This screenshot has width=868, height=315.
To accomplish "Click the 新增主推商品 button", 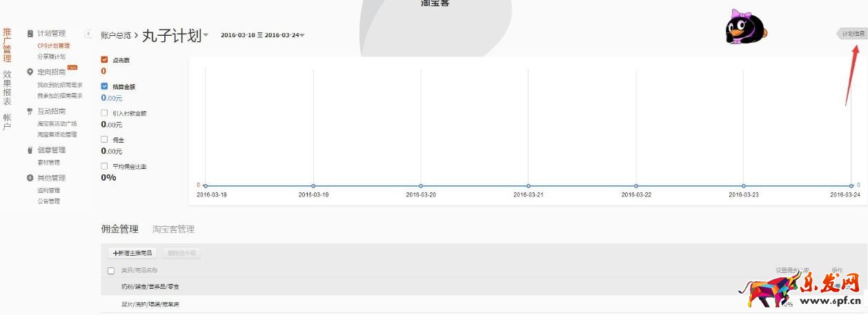I will [x=132, y=253].
